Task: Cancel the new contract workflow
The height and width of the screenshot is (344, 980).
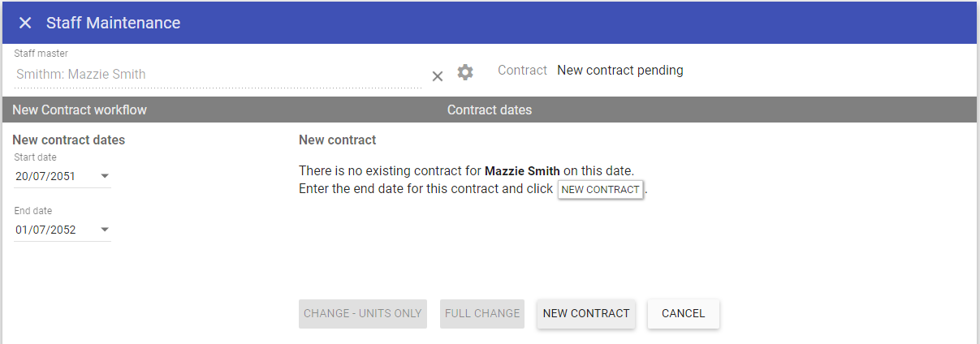Action: (x=683, y=313)
